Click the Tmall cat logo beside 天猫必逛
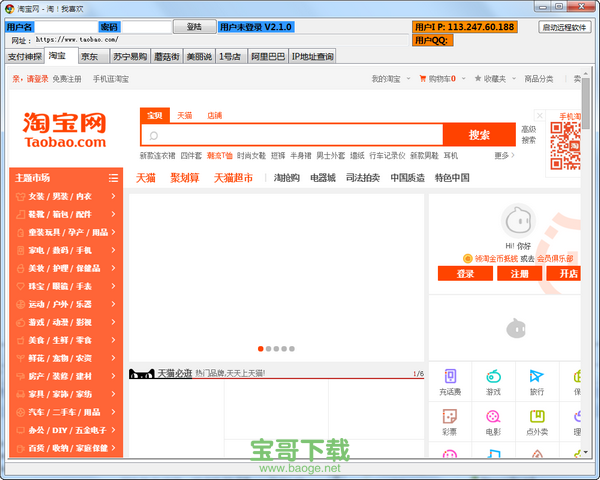Viewport: 600px width, 480px height. pos(141,374)
